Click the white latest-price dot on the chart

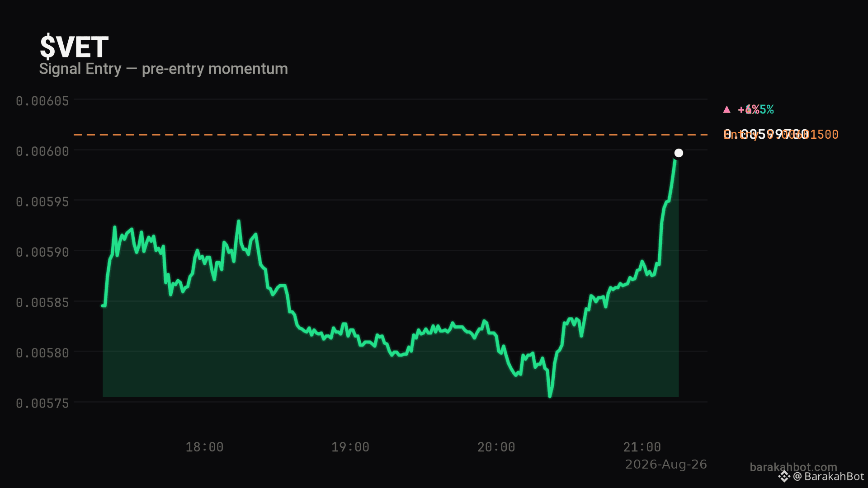[x=679, y=153]
